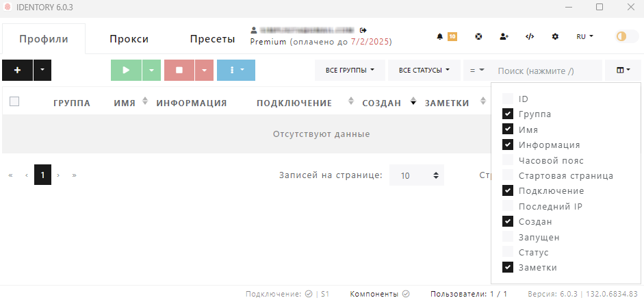Enable ID column checkbox
The width and height of the screenshot is (644, 300).
click(508, 99)
